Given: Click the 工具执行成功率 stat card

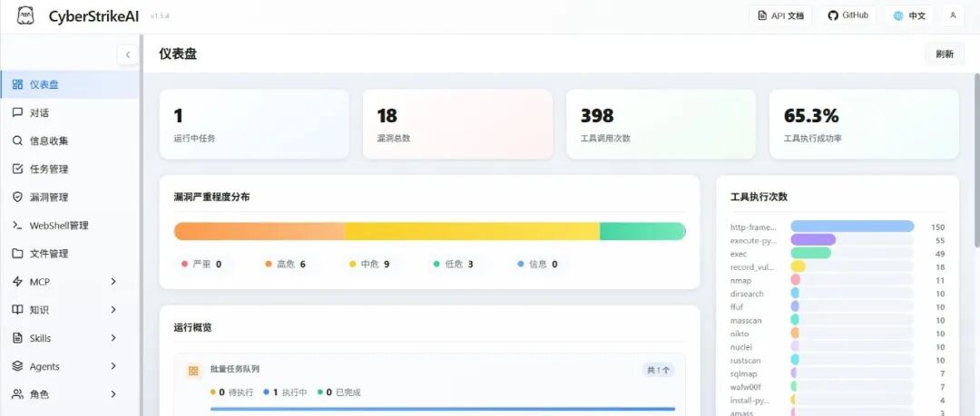Looking at the screenshot, I should pos(864,124).
